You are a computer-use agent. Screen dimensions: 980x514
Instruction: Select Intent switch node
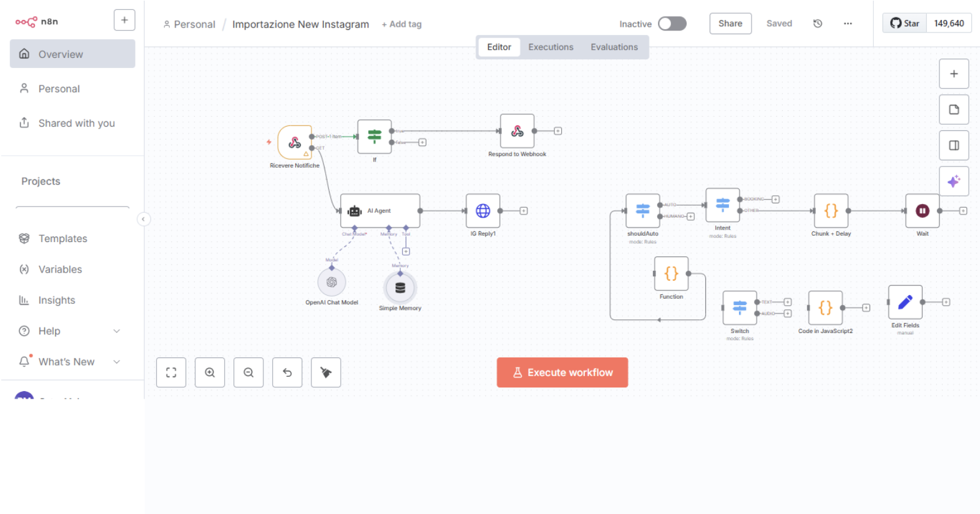pos(723,205)
